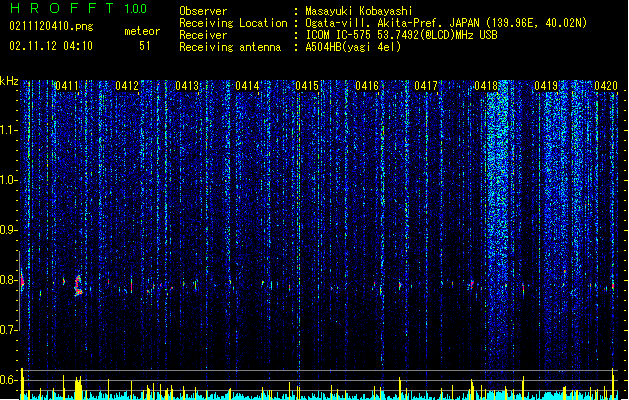Screen dimensions: 629x400
Task: Click the 0414 time marker
Action: 247,86
